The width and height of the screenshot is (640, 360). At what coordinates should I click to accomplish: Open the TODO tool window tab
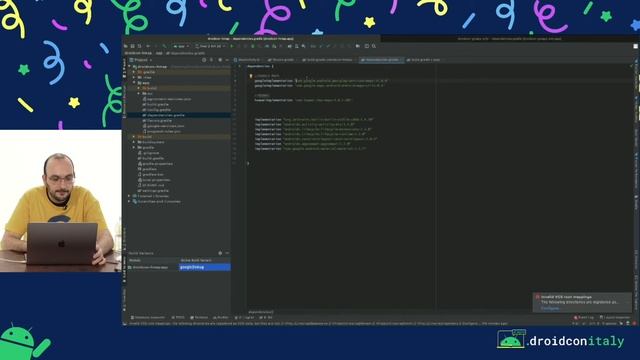(x=178, y=317)
